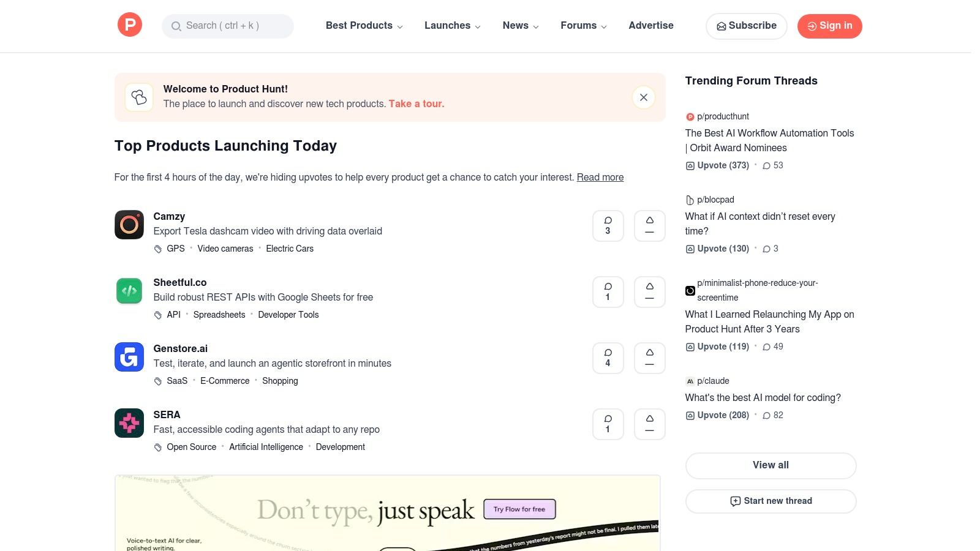
Task: Click the search magnifier icon
Action: point(176,26)
